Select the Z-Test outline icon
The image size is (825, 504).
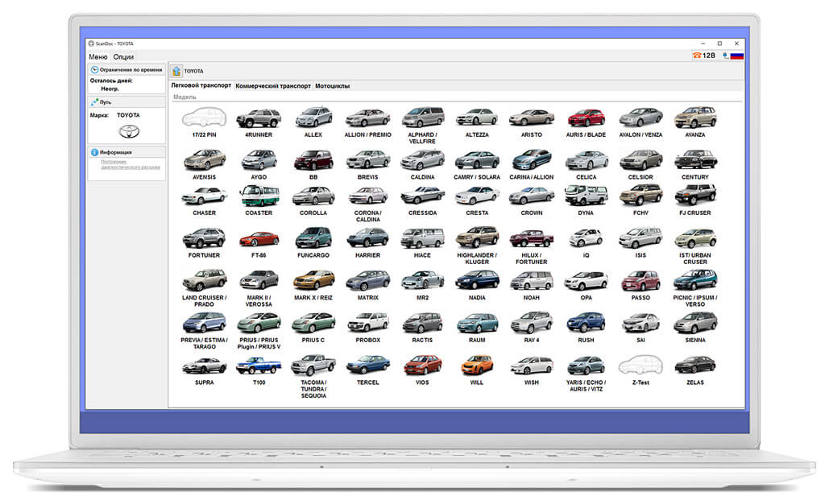(641, 365)
